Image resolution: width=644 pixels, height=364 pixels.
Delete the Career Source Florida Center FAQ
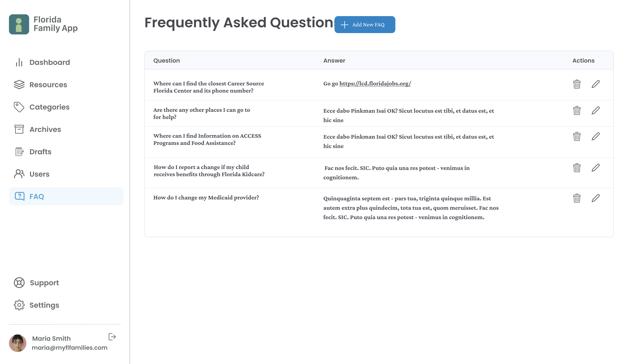tap(577, 84)
